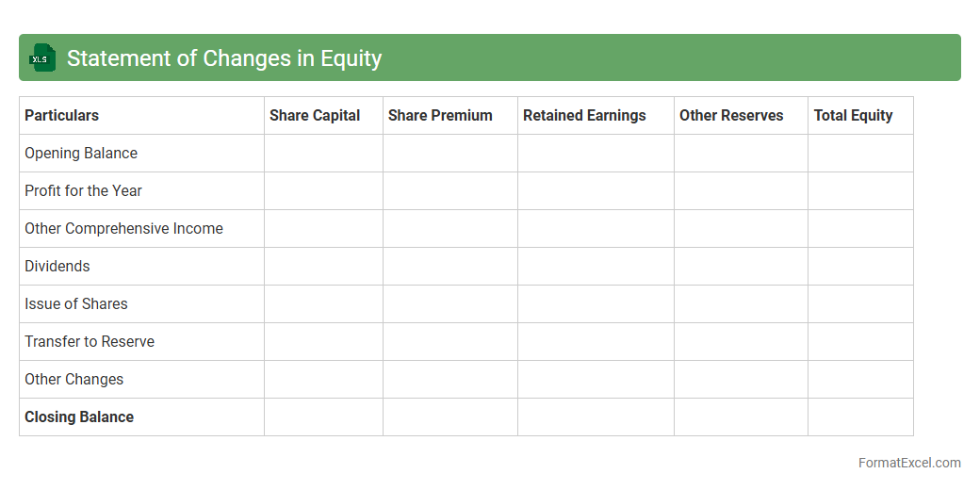Click Share Capital cell for Opening Balance
Screen dimensions: 980x490
point(323,153)
